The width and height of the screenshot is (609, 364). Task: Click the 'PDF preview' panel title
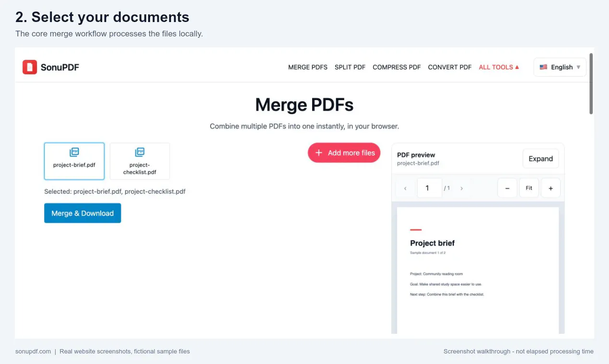tap(416, 155)
